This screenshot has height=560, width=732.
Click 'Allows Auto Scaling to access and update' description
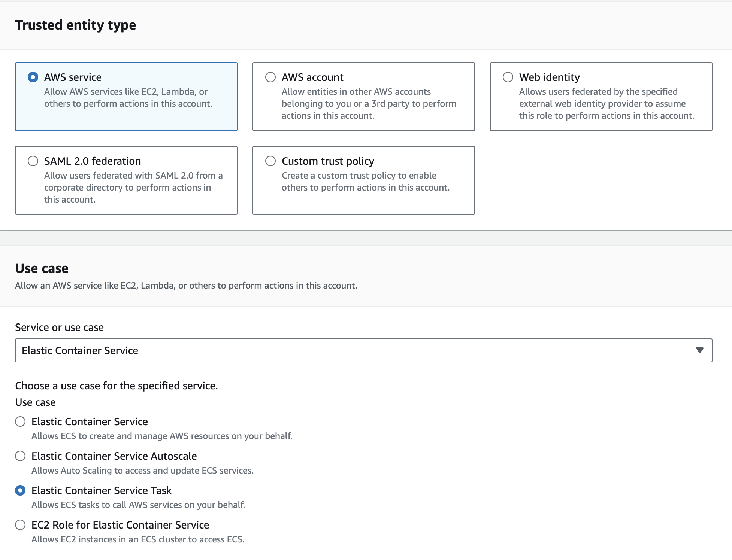(x=142, y=471)
